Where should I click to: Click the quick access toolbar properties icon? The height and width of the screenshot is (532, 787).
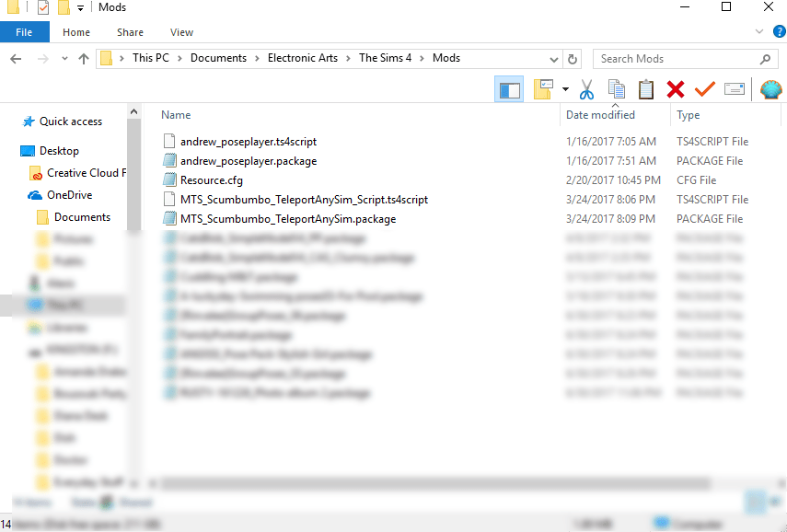tap(43, 7)
